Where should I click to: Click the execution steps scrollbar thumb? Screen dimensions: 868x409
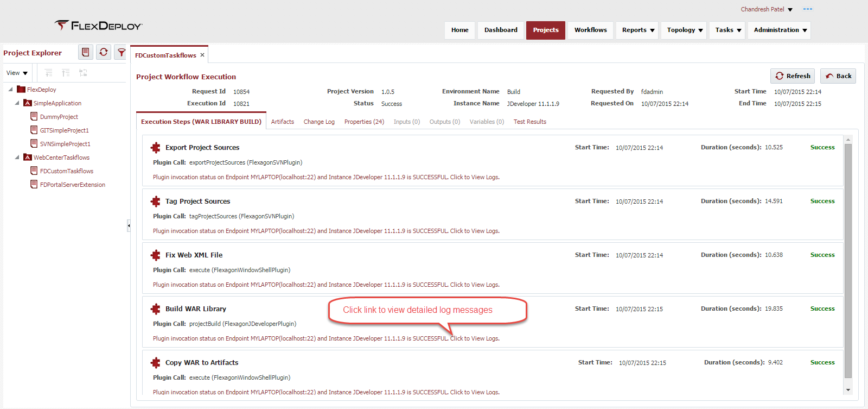(848, 261)
